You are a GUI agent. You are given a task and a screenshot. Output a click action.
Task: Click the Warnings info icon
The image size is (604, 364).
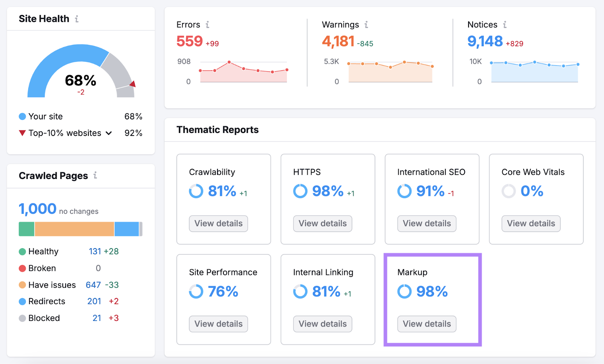366,25
